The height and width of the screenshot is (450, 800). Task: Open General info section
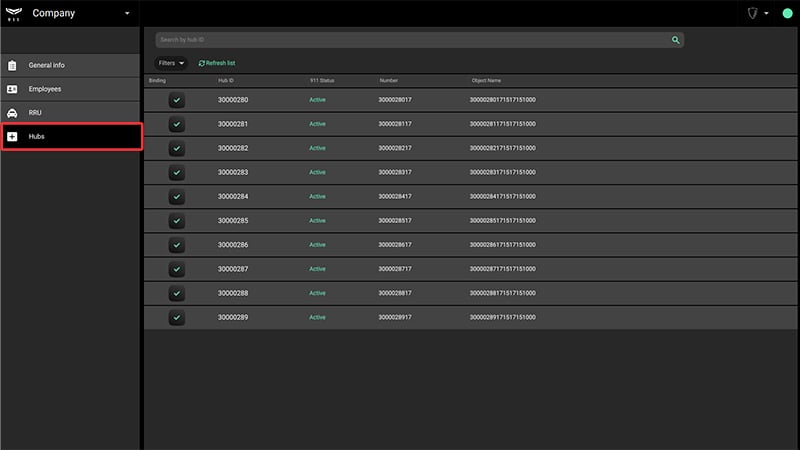click(70, 65)
